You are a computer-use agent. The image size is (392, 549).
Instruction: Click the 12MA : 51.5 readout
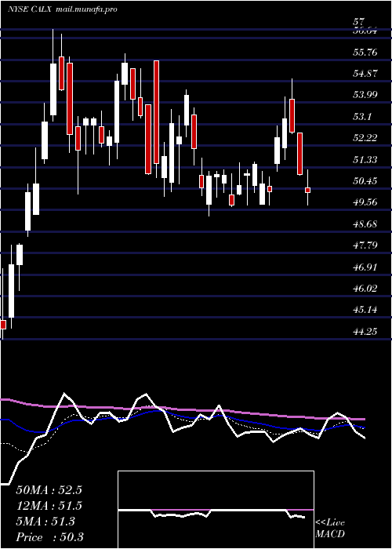tap(49, 506)
